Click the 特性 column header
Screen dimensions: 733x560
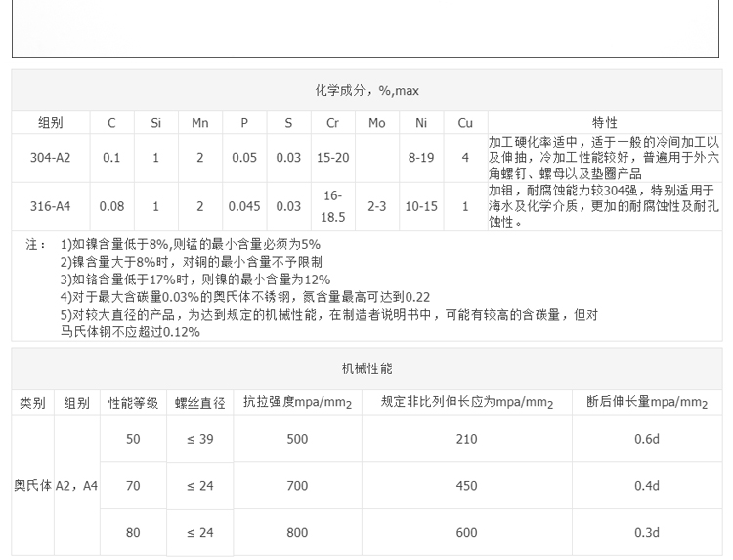[604, 123]
